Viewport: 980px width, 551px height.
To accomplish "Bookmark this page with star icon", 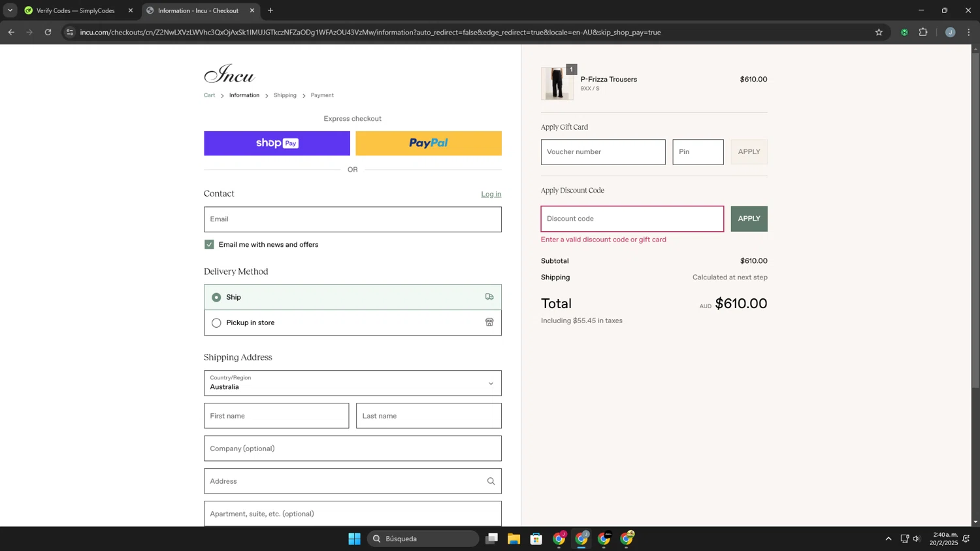I will (x=879, y=32).
